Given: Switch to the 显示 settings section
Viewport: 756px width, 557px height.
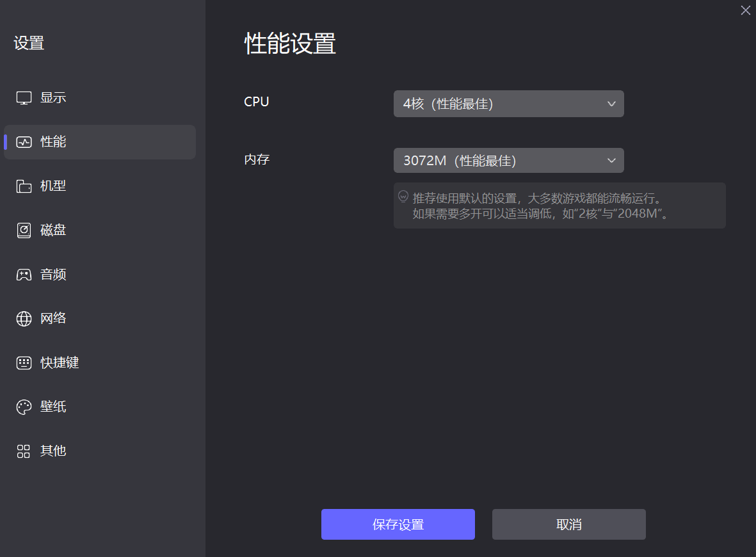Looking at the screenshot, I should click(x=52, y=97).
